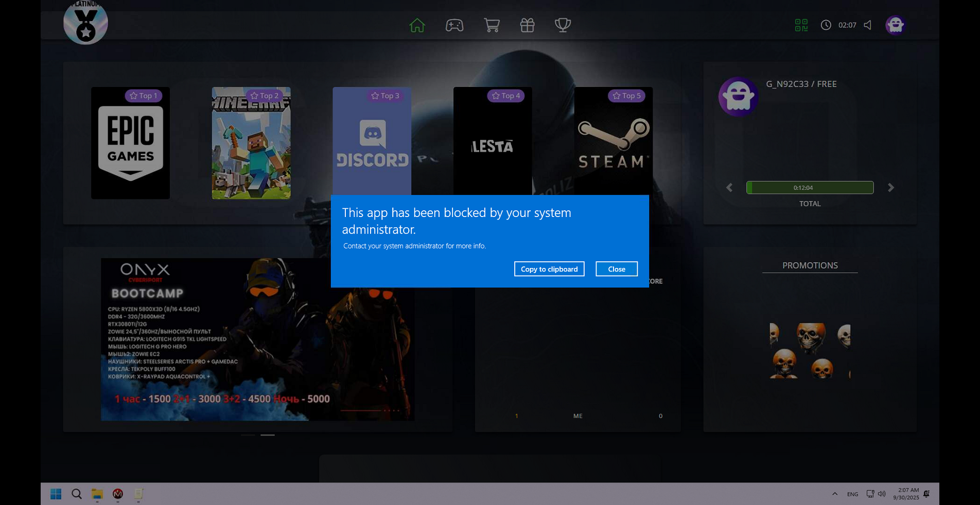Select the Minecraft Top 2 tile
The height and width of the screenshot is (505, 980).
251,143
